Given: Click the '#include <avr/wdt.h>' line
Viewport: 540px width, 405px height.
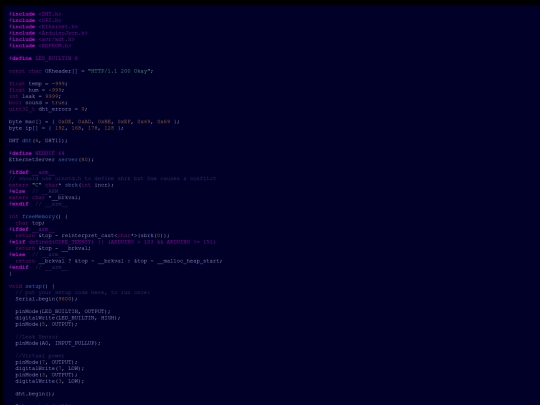Looking at the screenshot, I should click(x=42, y=39).
